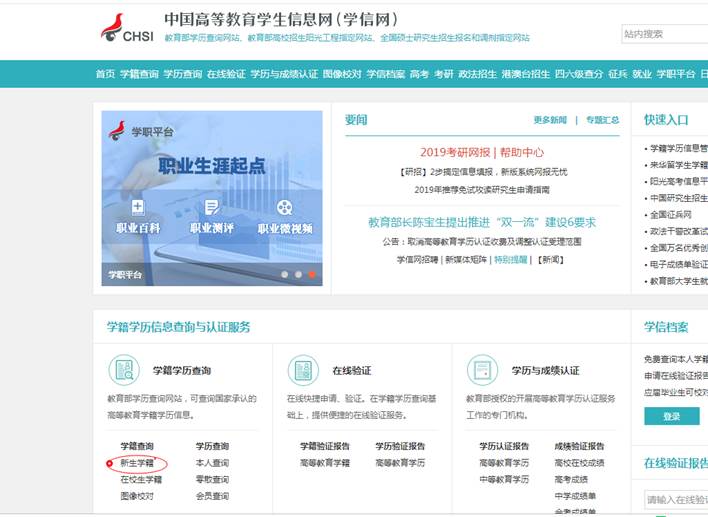Screen dimensions: 708x517
Task: Select the orange active carousel dot
Action: (312, 274)
